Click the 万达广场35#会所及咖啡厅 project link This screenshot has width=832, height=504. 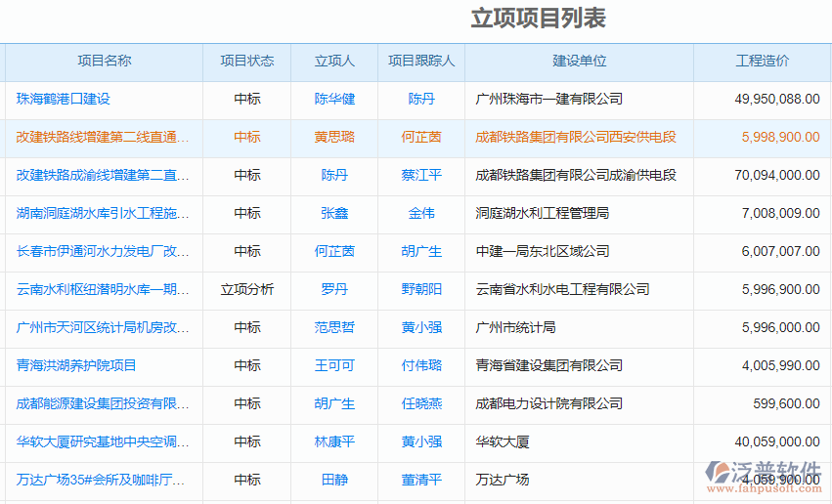pos(103,480)
